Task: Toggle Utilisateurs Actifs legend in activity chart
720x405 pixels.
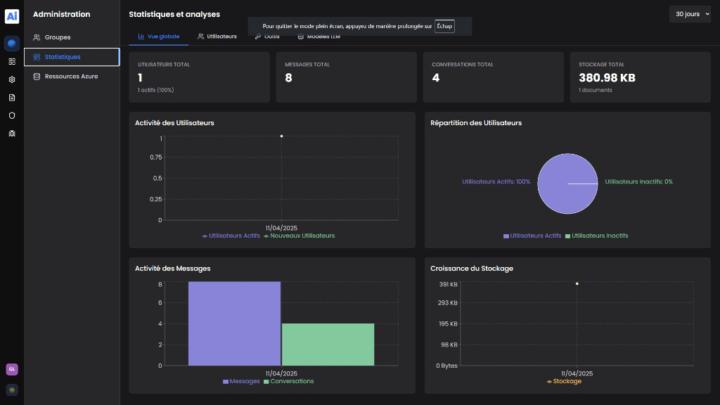Action: [x=231, y=236]
